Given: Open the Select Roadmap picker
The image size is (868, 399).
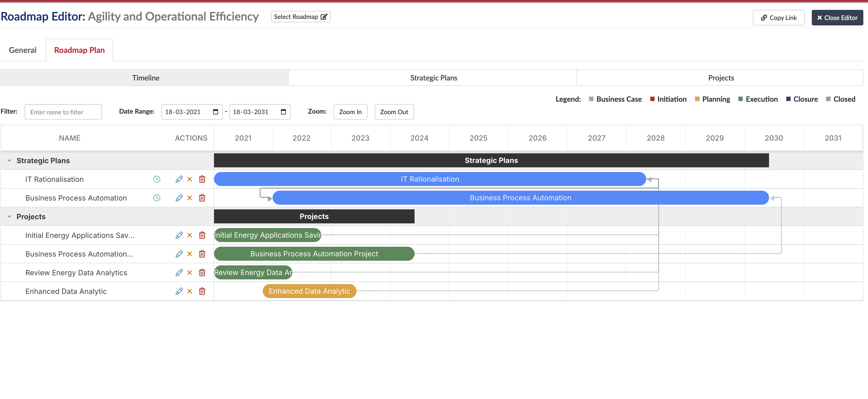Looking at the screenshot, I should tap(300, 17).
